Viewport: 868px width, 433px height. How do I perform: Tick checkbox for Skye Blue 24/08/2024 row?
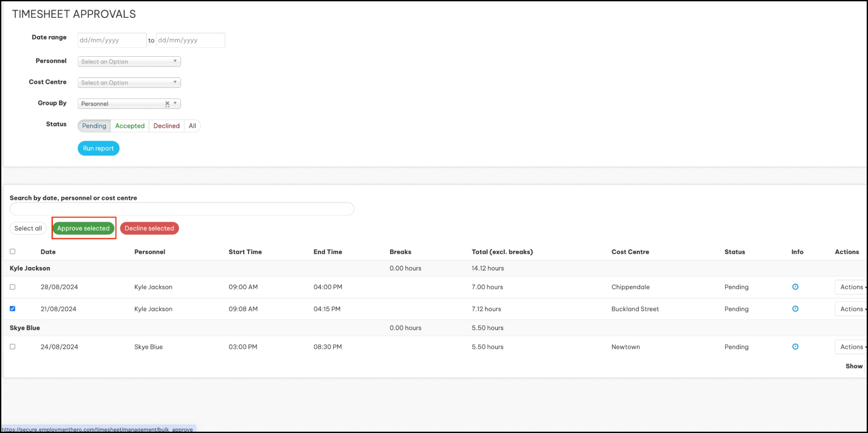tap(13, 346)
